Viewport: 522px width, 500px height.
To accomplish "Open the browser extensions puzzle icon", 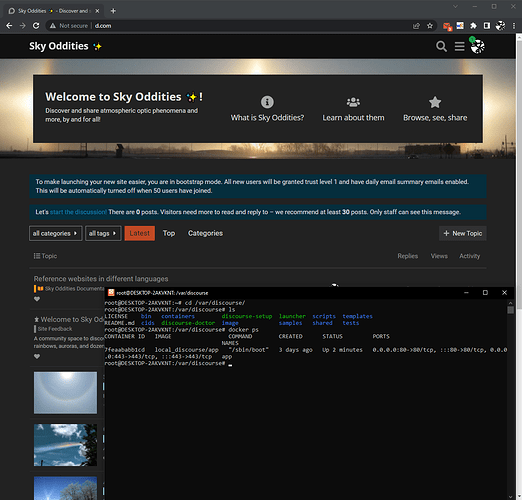I will click(473, 26).
